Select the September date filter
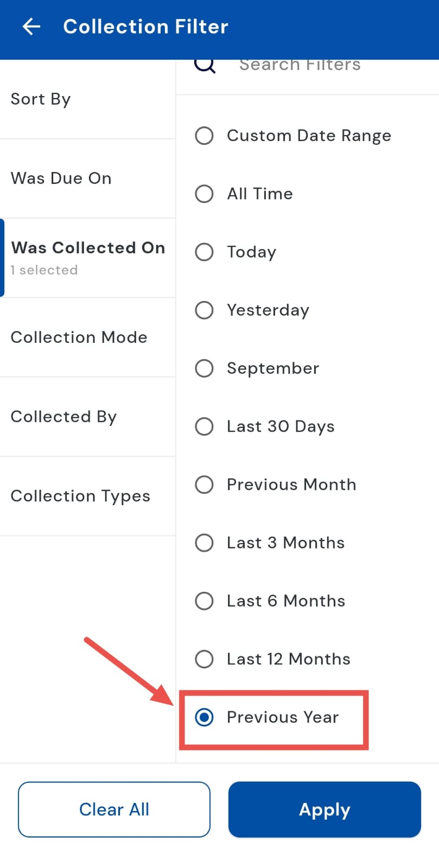Screen dimensions: 439x868 click(204, 368)
